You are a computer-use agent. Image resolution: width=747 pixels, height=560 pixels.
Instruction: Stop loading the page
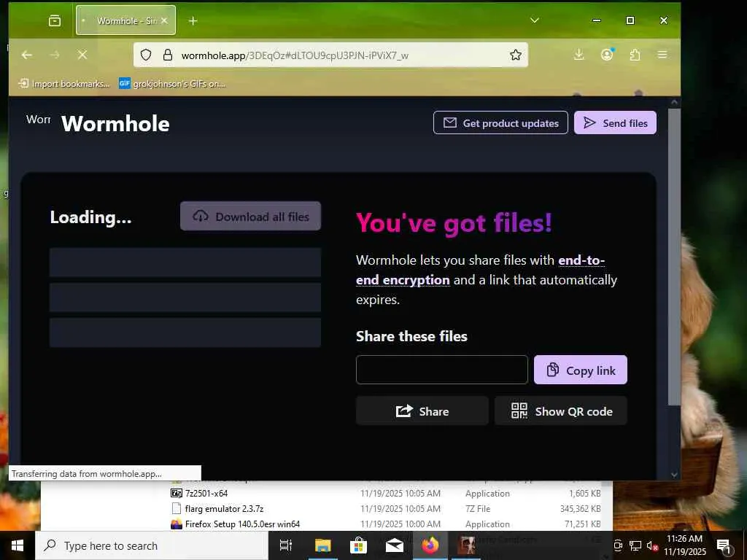point(82,55)
